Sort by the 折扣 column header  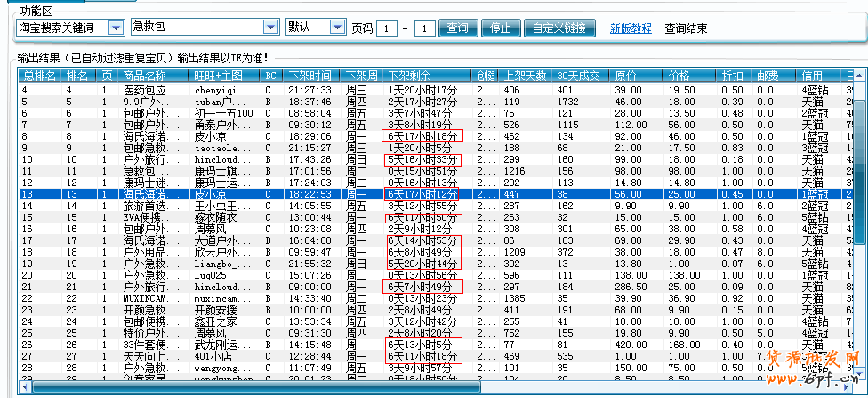[x=733, y=77]
